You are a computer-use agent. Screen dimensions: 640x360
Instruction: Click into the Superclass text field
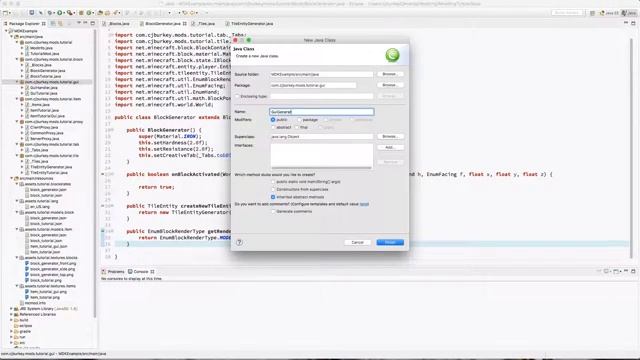point(322,137)
